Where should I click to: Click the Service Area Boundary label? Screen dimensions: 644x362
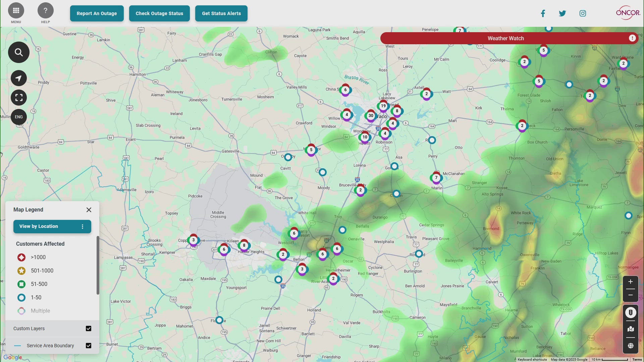(50, 346)
